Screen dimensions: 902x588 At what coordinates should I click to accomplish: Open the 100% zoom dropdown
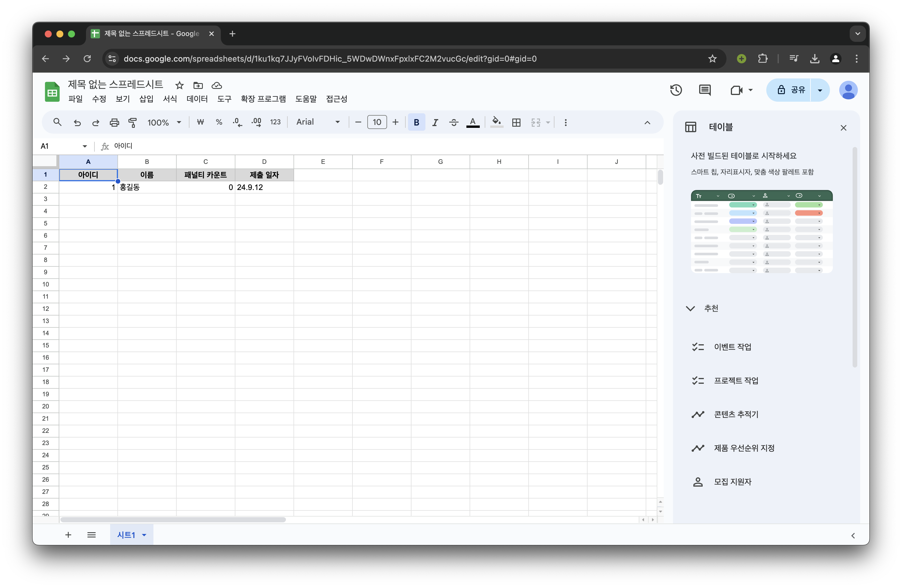click(164, 122)
